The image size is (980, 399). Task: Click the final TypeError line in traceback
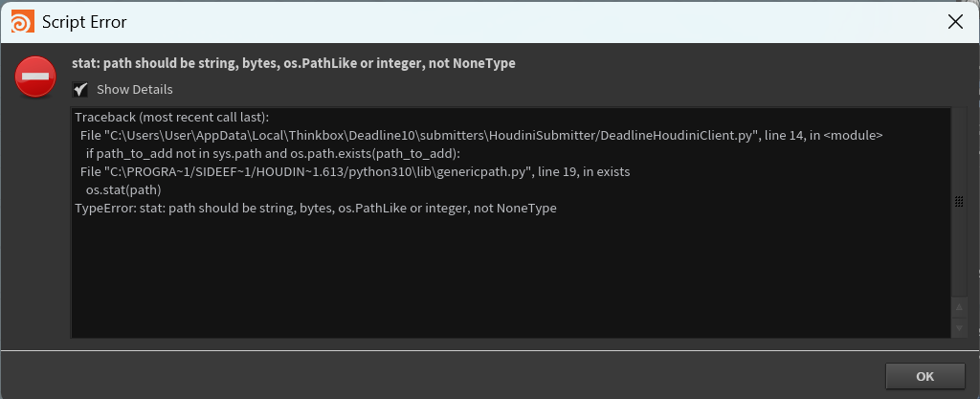coord(316,208)
